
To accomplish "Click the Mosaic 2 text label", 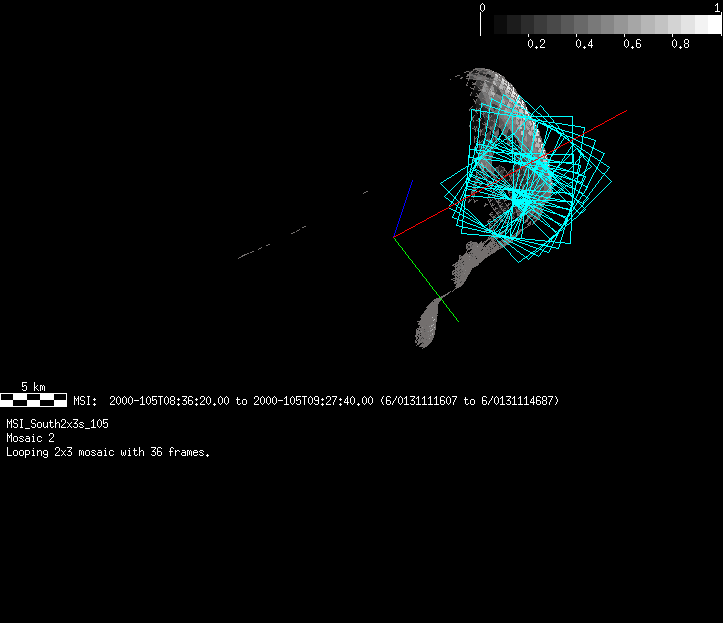I will (x=30, y=438).
